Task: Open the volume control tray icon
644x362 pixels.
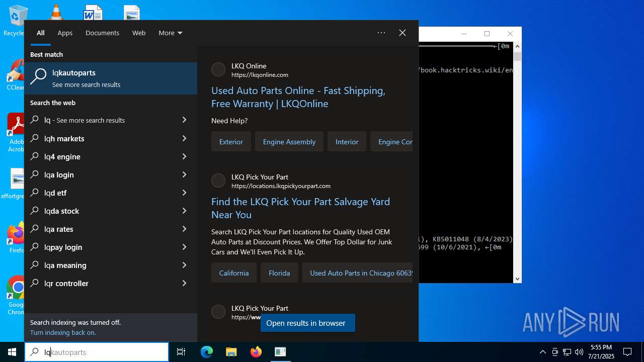Action: pyautogui.click(x=579, y=352)
